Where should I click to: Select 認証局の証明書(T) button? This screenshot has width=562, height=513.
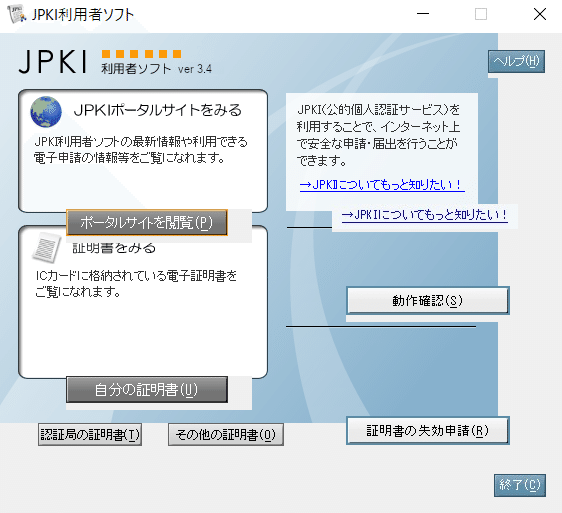tap(90, 434)
